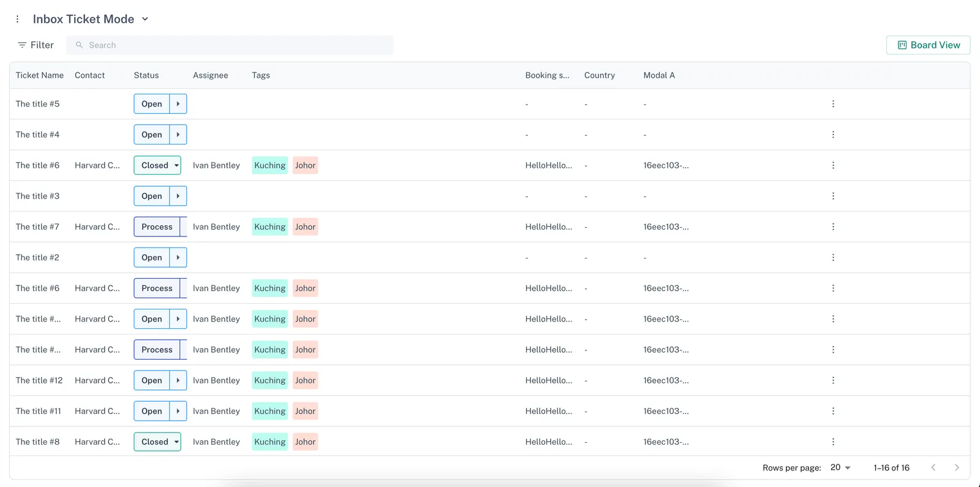Open the three-dot menu beside Inbox Ticket Mode
The width and height of the screenshot is (980, 487).
17,19
